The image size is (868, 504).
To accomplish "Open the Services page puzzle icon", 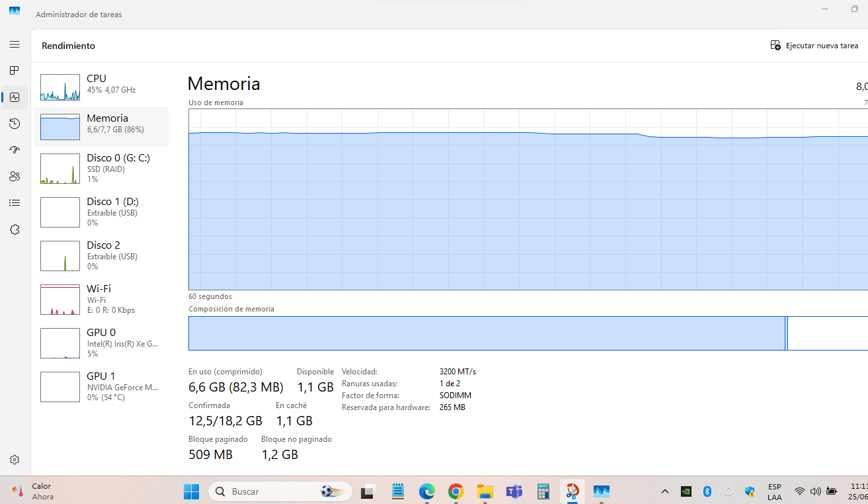I will [15, 230].
